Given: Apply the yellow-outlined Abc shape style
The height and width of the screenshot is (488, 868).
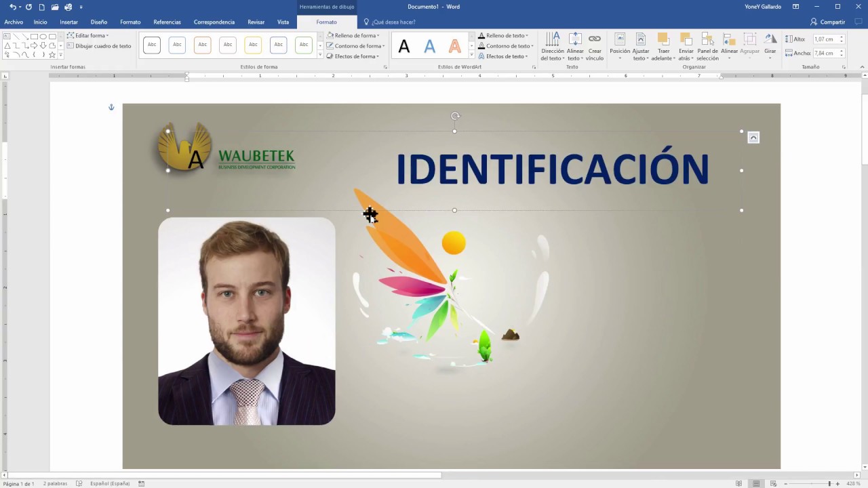Looking at the screenshot, I should click(253, 45).
